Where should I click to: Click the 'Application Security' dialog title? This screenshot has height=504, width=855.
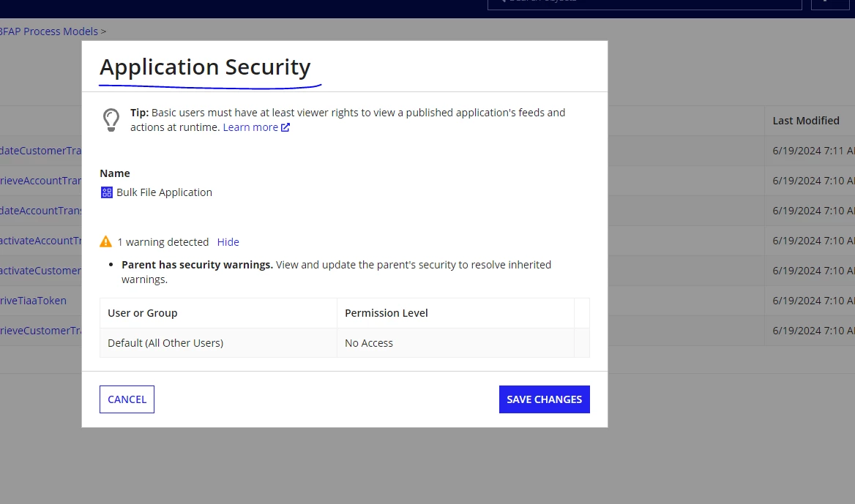pyautogui.click(x=205, y=67)
